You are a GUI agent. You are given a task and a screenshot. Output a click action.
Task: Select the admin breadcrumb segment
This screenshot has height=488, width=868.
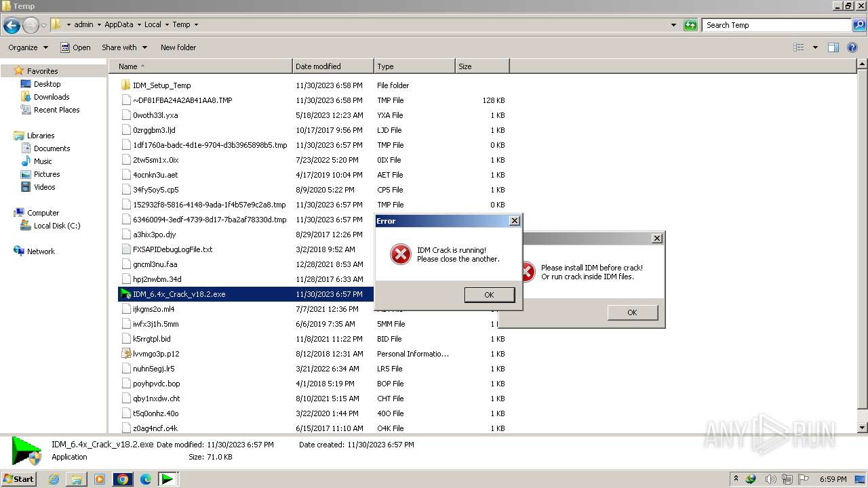coord(83,24)
